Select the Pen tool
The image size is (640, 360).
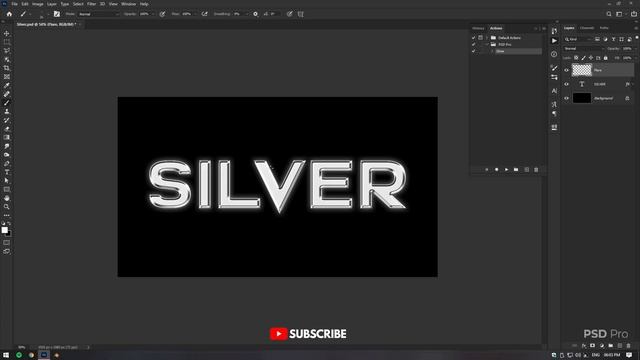[x=7, y=163]
